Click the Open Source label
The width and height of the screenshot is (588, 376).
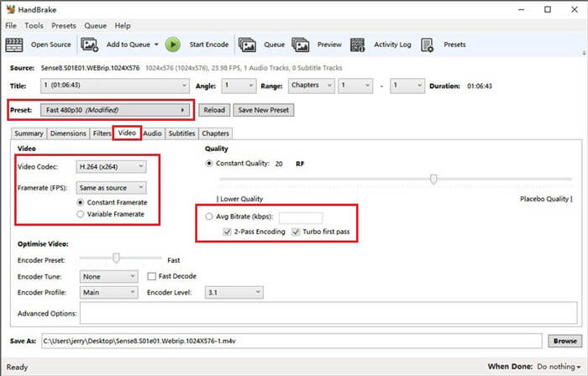click(x=50, y=44)
